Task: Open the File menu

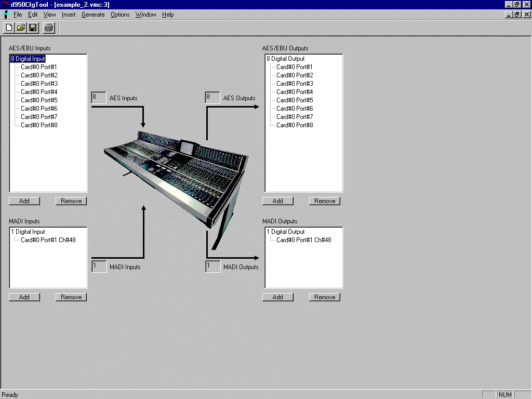Action: (18, 15)
